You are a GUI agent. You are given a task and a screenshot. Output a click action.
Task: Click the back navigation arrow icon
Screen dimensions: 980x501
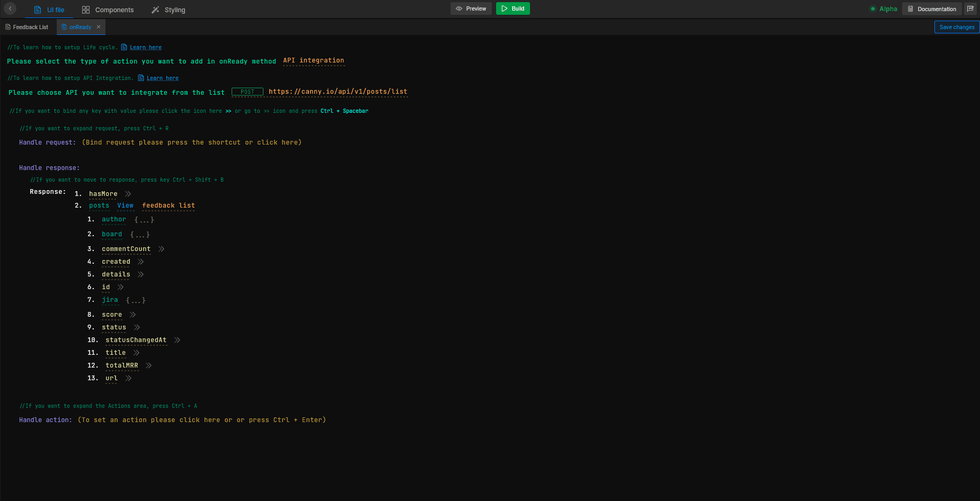(10, 8)
